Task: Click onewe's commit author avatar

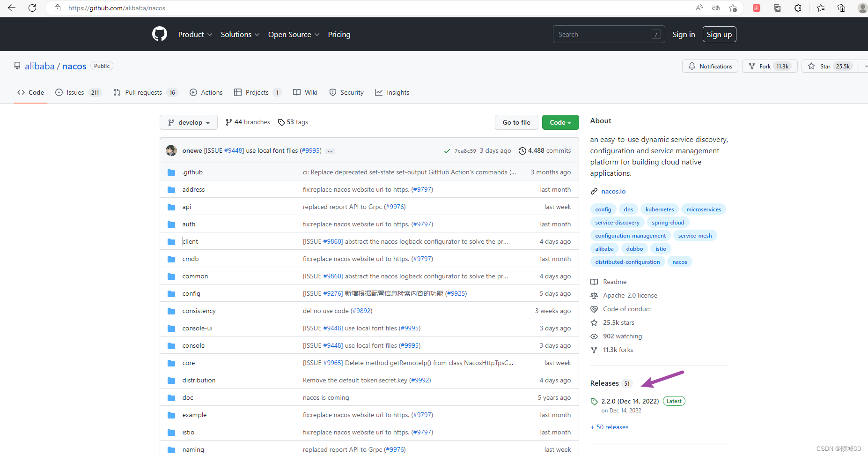Action: tap(171, 150)
